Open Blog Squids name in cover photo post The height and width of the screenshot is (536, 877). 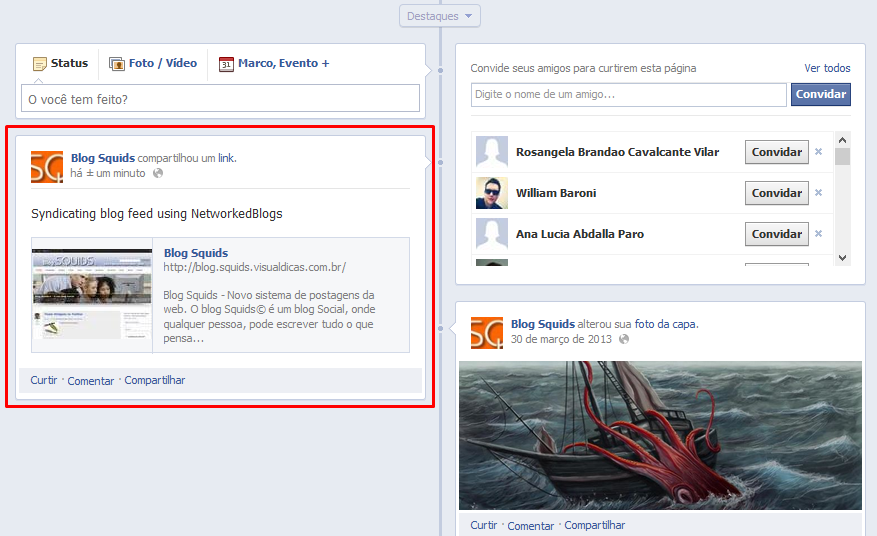(x=543, y=324)
